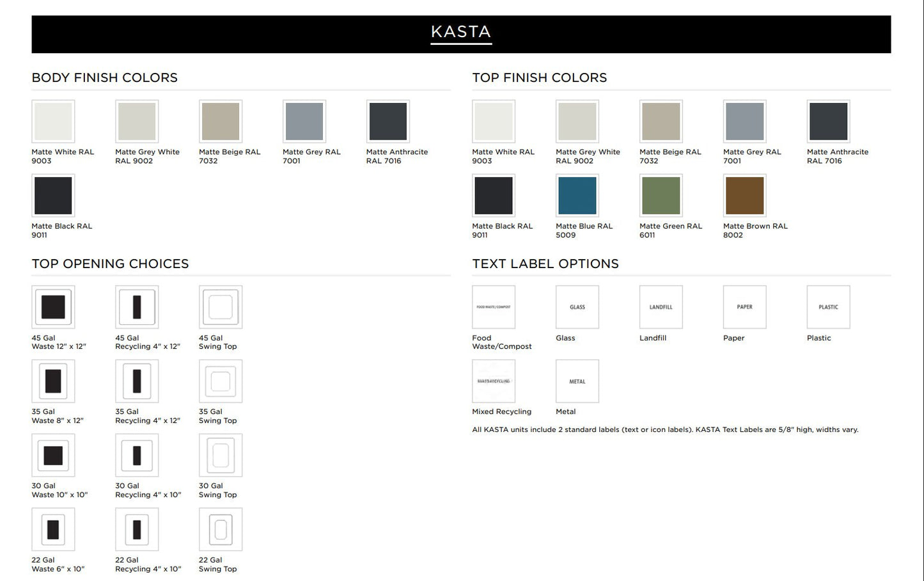This screenshot has height=581, width=924.
Task: Pick the 30 Gal Swing Top icon
Action: click(221, 456)
